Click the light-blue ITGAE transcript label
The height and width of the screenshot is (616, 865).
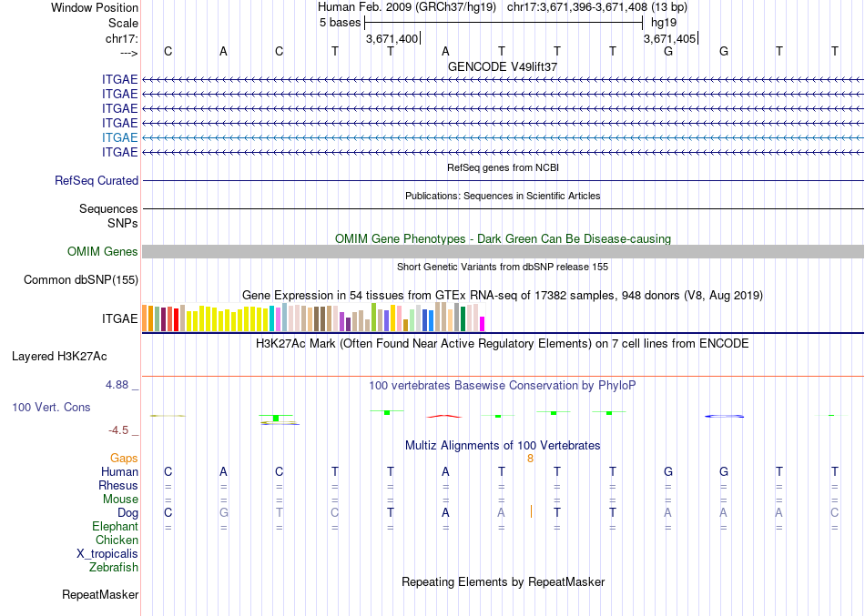(x=119, y=137)
